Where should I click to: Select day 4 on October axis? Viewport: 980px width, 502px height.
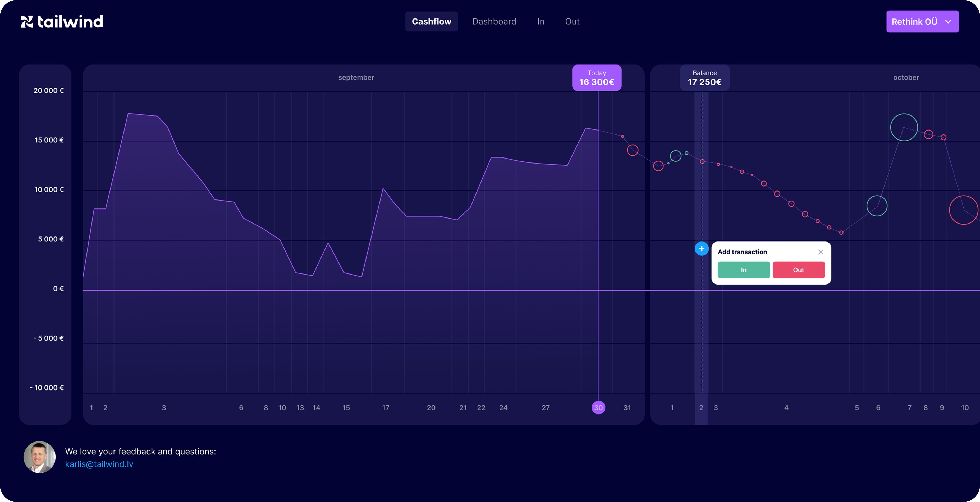[x=786, y=407]
